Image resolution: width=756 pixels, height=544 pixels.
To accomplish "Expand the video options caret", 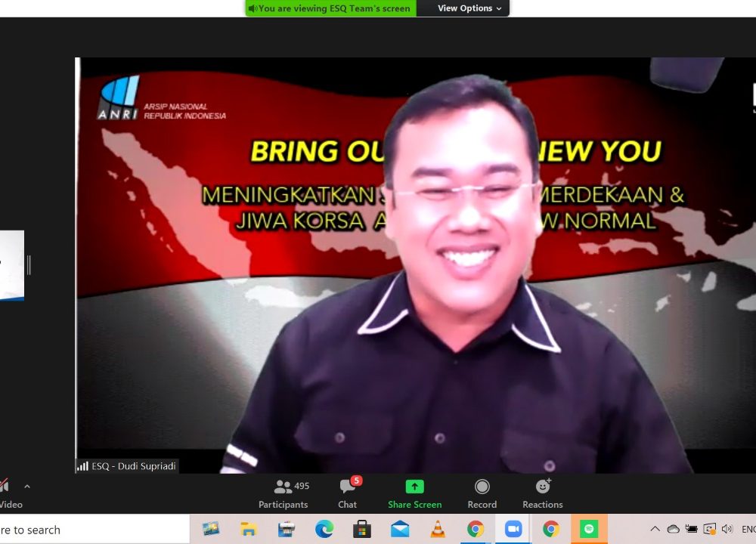I will click(27, 487).
